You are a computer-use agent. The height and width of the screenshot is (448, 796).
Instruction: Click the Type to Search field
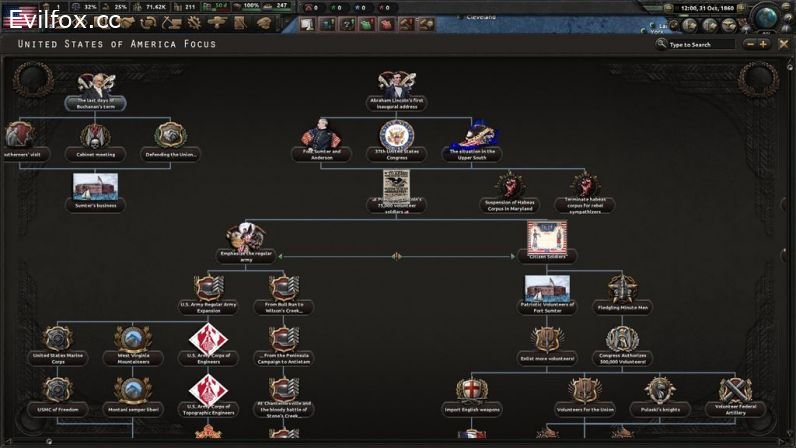704,45
